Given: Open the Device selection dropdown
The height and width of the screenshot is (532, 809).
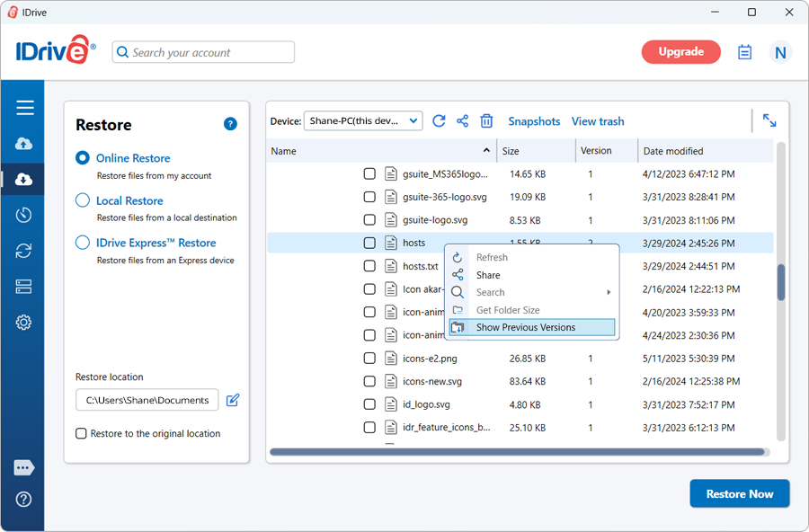Looking at the screenshot, I should (363, 120).
